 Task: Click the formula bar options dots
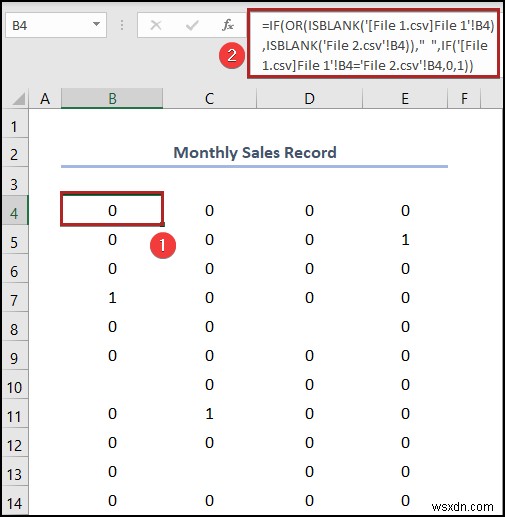tap(122, 25)
